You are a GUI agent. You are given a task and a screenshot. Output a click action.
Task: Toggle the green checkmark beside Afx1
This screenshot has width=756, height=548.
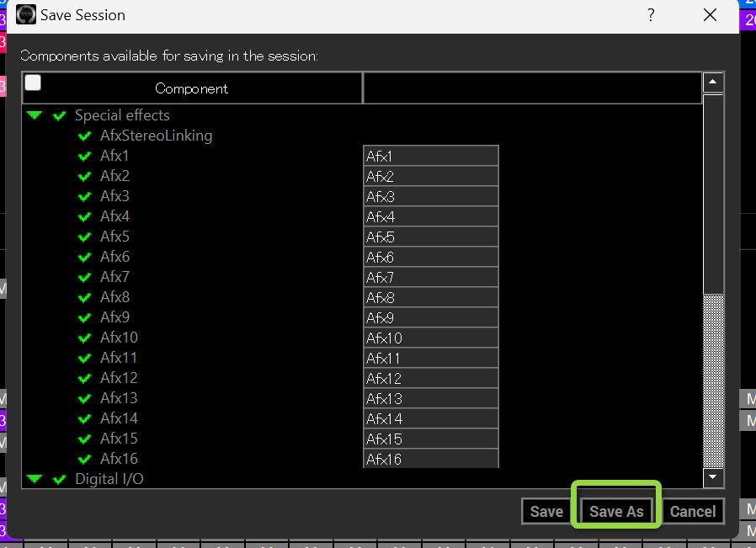pyautogui.click(x=84, y=157)
